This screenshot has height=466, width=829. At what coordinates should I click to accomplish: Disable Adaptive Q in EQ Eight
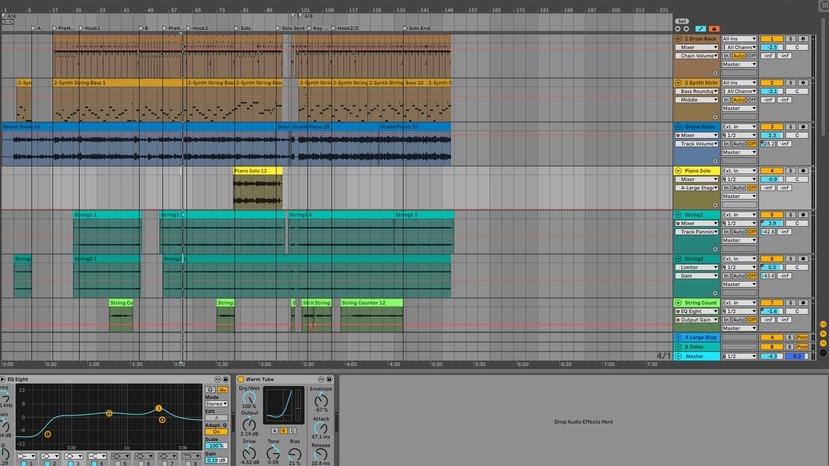tap(217, 432)
